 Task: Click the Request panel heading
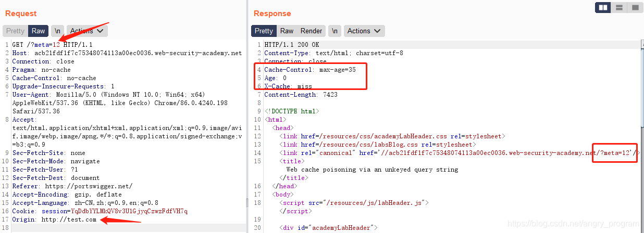21,14
